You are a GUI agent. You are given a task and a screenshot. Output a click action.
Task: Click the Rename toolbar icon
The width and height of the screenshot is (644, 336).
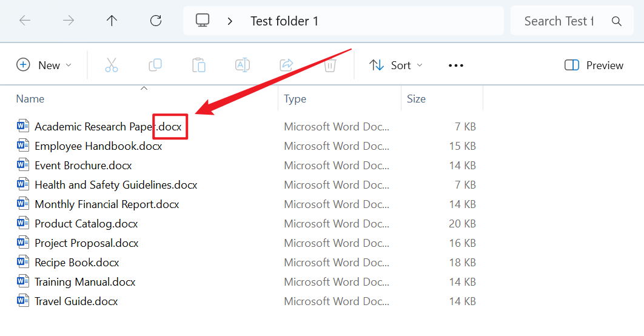pos(243,66)
